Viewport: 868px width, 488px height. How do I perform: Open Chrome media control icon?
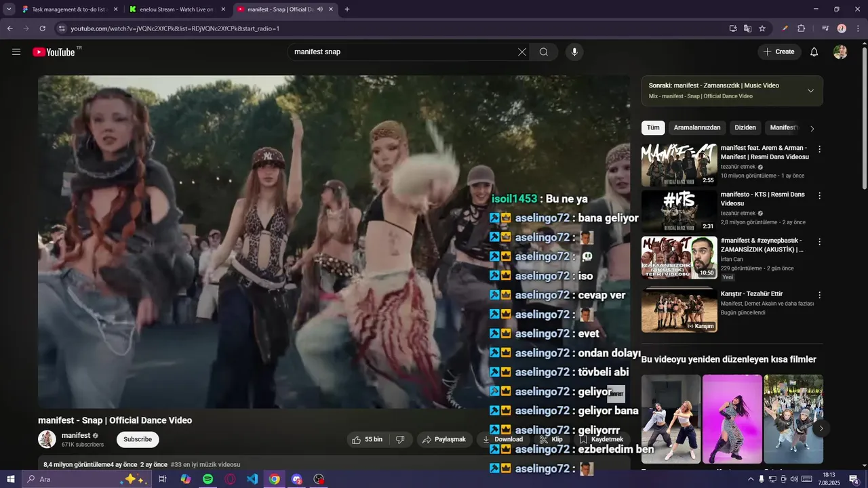coord(825,28)
